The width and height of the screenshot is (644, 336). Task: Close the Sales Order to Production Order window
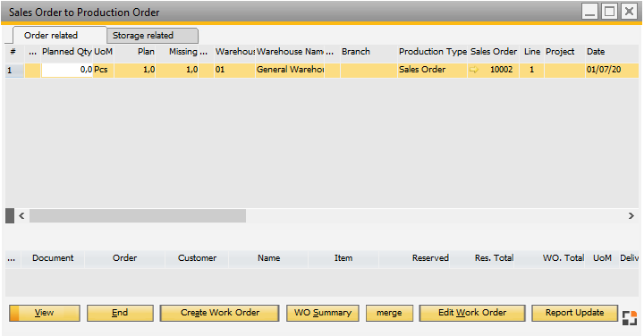(x=629, y=12)
